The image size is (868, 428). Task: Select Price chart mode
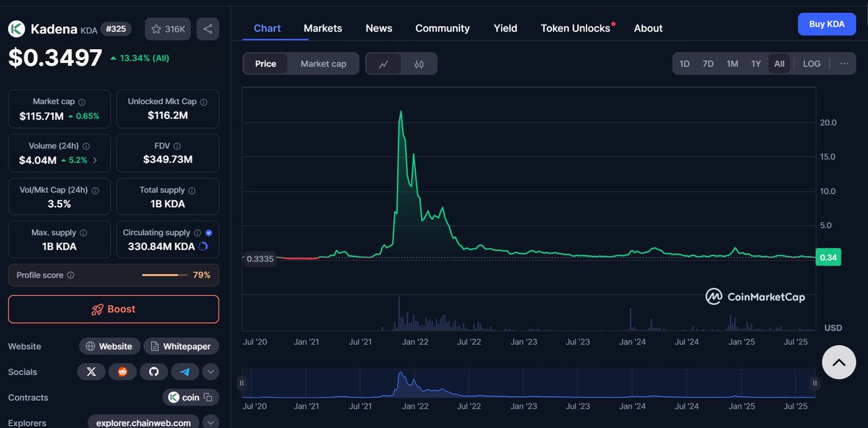[x=265, y=64]
